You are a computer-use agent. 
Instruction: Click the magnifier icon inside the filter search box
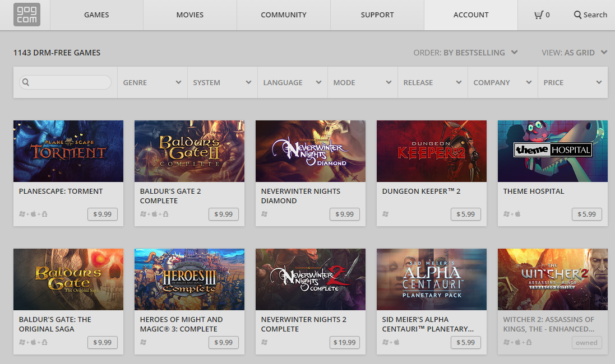pos(26,82)
